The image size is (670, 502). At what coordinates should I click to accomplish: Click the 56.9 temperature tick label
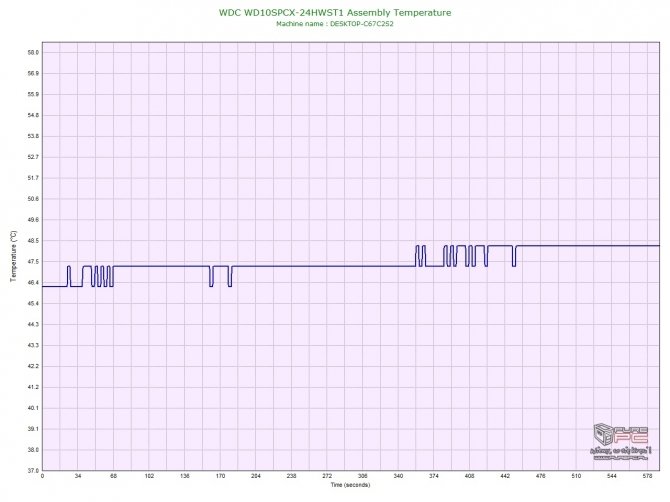click(x=33, y=73)
